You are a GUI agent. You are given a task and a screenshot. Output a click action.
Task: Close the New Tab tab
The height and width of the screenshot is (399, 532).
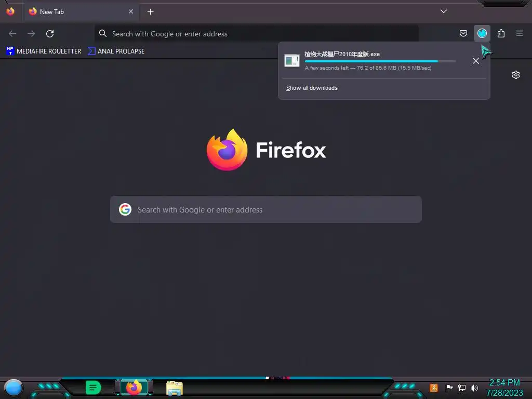(130, 11)
